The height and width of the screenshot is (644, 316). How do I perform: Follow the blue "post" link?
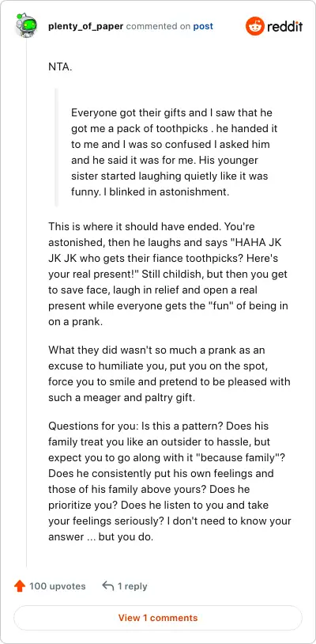[203, 26]
